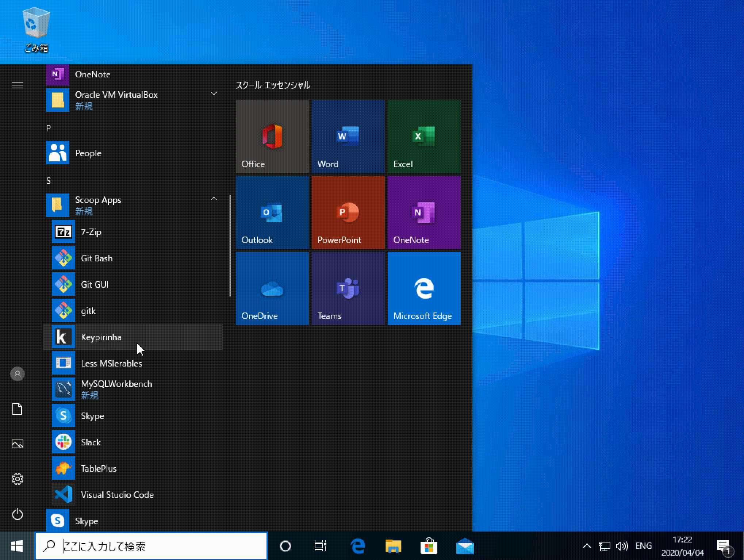The width and height of the screenshot is (744, 560).
Task: Launch Git Bash from the list
Action: pyautogui.click(x=96, y=258)
